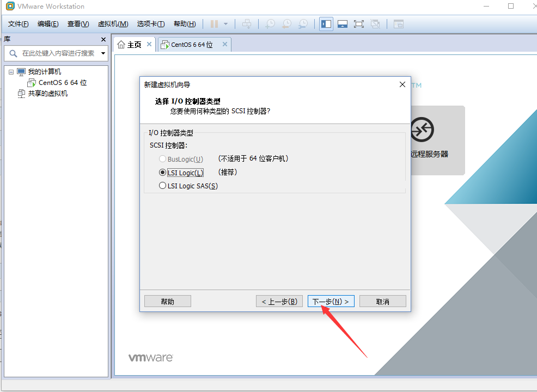Click the 选择 I/O 控制器类型 heading
Image resolution: width=537 pixels, height=392 pixels.
click(x=188, y=101)
